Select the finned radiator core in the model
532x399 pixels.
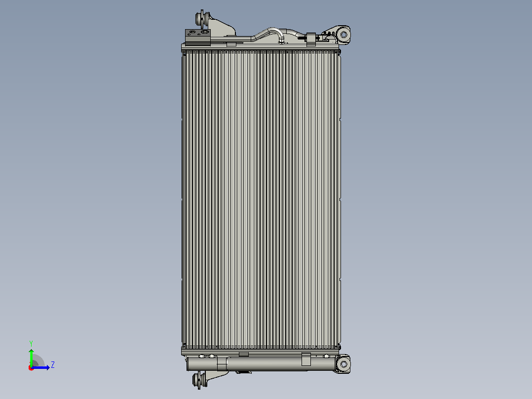pyautogui.click(x=261, y=199)
